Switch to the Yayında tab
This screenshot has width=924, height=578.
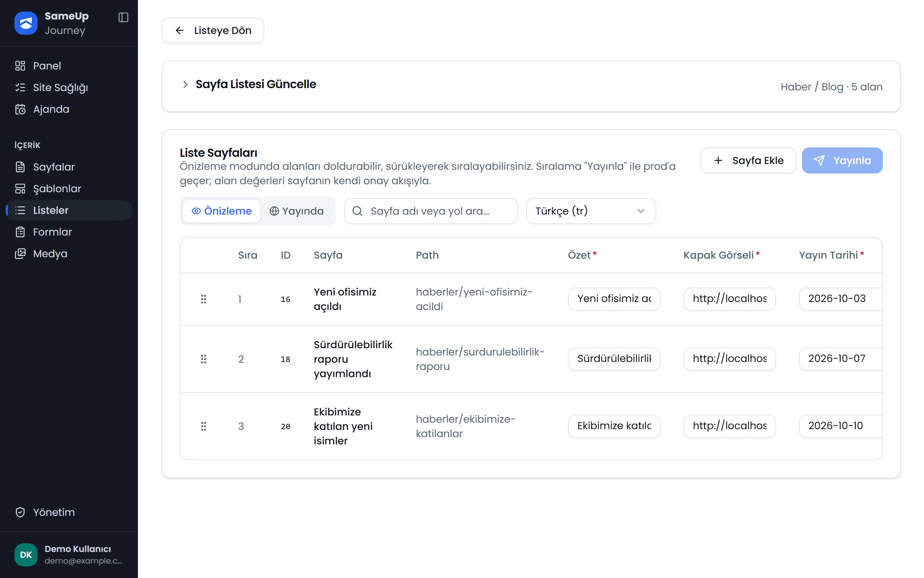(x=297, y=211)
